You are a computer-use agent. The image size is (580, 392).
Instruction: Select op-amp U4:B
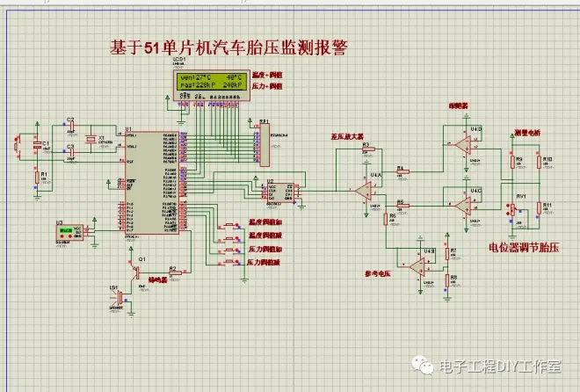(418, 266)
